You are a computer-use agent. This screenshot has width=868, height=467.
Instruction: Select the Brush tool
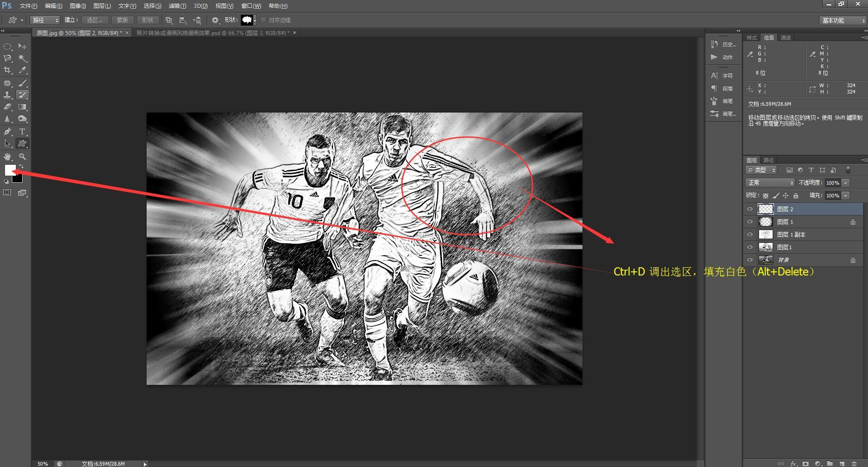coord(22,83)
